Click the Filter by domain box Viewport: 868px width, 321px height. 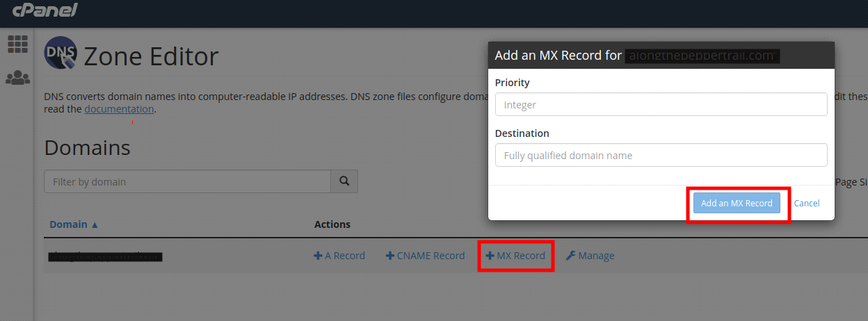click(x=187, y=181)
